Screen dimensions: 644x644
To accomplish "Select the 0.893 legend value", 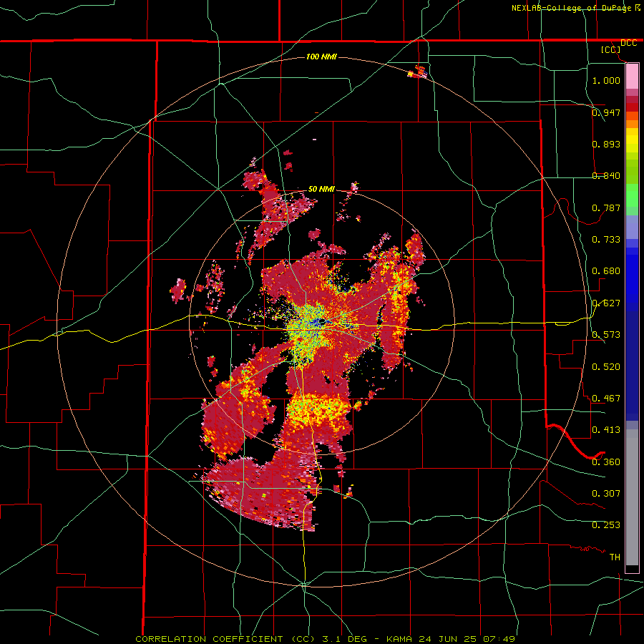I will point(606,144).
